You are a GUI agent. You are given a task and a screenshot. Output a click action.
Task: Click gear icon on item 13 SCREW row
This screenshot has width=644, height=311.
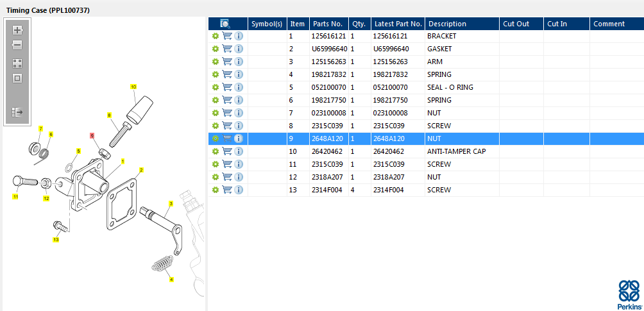tap(216, 190)
